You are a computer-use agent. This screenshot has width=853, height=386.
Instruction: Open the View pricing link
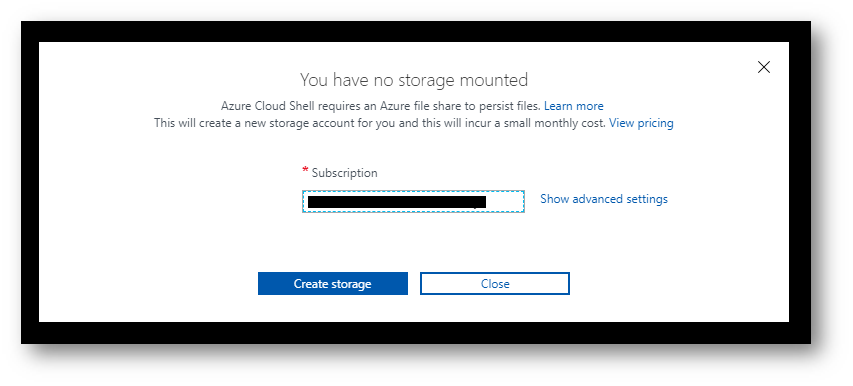(x=641, y=123)
